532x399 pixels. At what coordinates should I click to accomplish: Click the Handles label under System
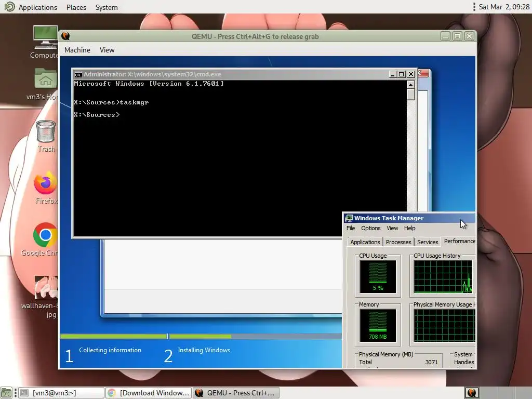point(464,362)
